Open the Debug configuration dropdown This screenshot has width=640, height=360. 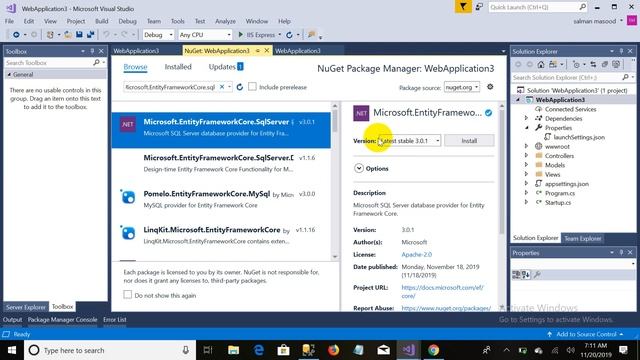159,35
